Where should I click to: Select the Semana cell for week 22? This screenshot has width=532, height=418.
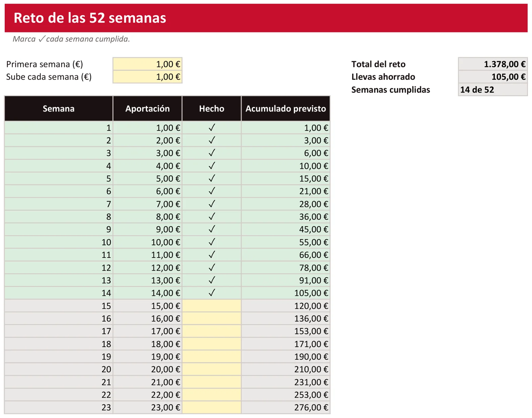click(59, 395)
